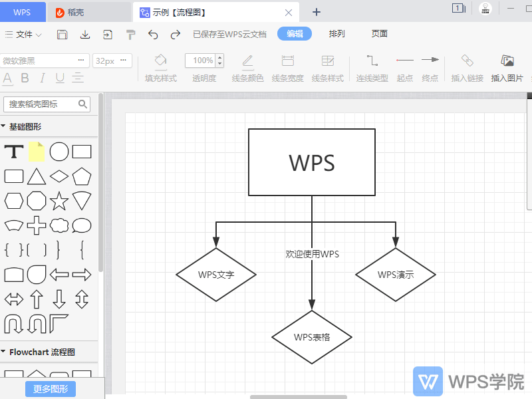This screenshot has height=399, width=532.
Task: Click the Insert Link tool
Action: pyautogui.click(x=467, y=68)
